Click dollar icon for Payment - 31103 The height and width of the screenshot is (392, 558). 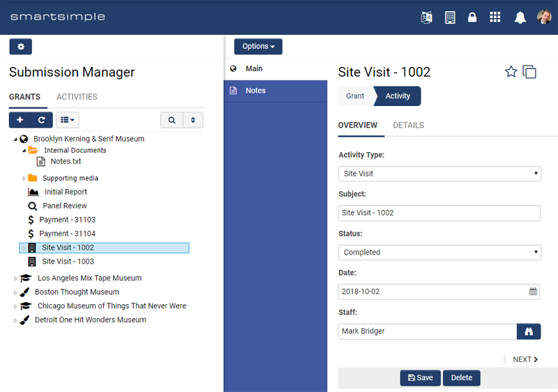31,220
